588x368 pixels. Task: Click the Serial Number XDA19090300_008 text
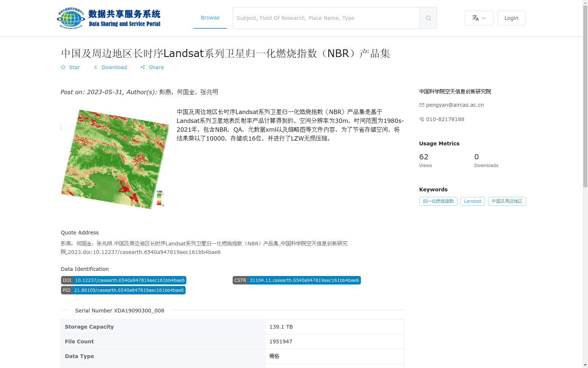point(120,311)
